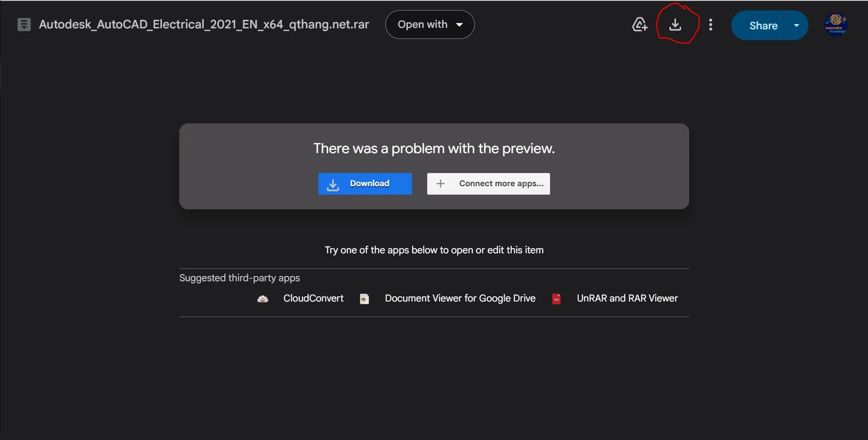Click the Document Viewer for Google Drive icon

pos(364,299)
